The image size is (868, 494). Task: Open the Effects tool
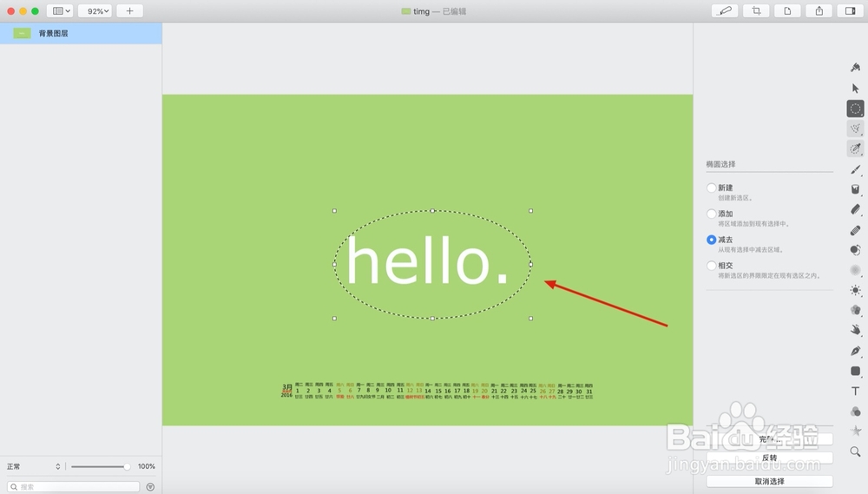pos(855,310)
